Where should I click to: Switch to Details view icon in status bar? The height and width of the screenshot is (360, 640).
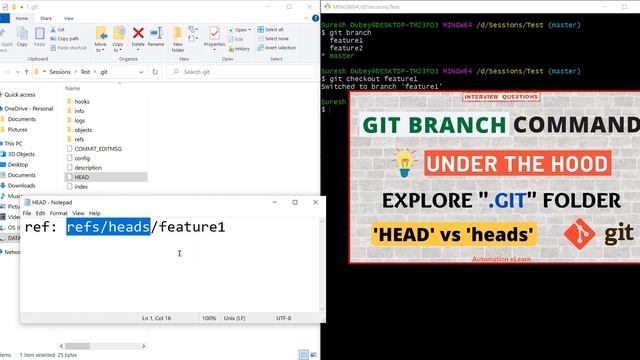pyautogui.click(x=303, y=355)
